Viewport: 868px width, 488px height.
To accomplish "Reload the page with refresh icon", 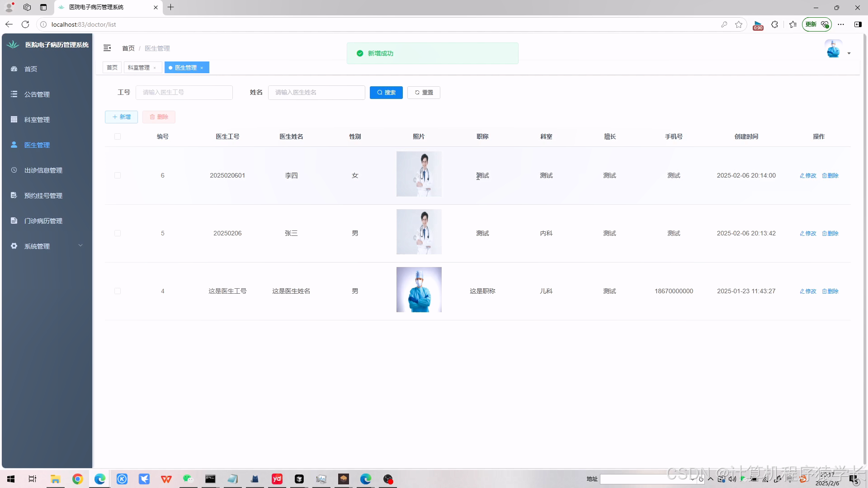I will 25,24.
